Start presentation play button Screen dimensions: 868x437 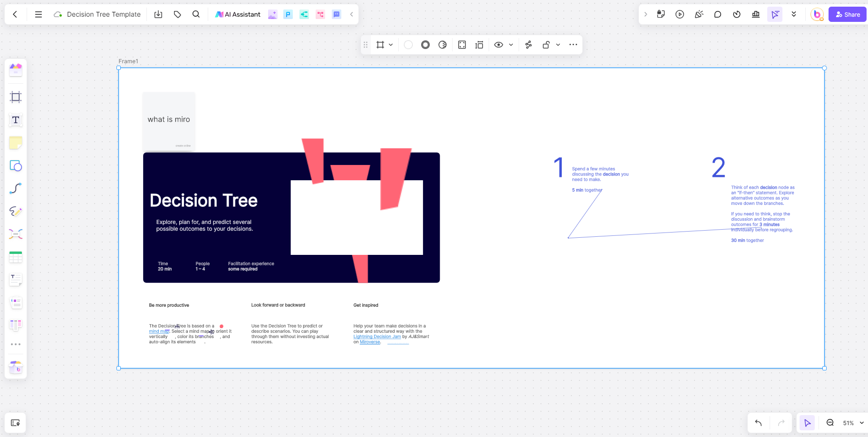(x=680, y=14)
